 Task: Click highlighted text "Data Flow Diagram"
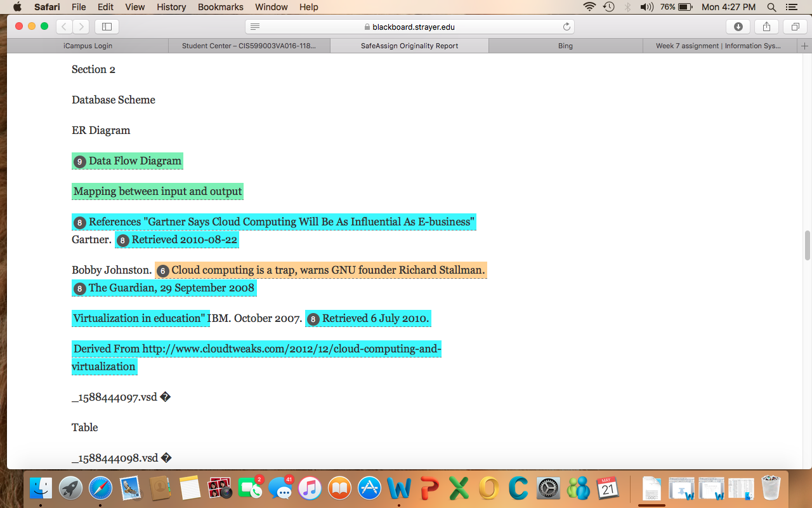point(135,161)
